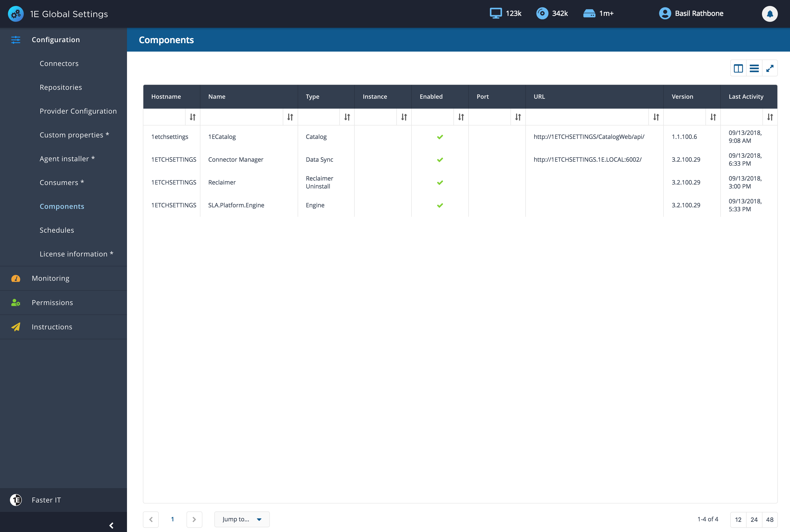Go to next page arrow
The image size is (790, 532).
click(x=194, y=519)
